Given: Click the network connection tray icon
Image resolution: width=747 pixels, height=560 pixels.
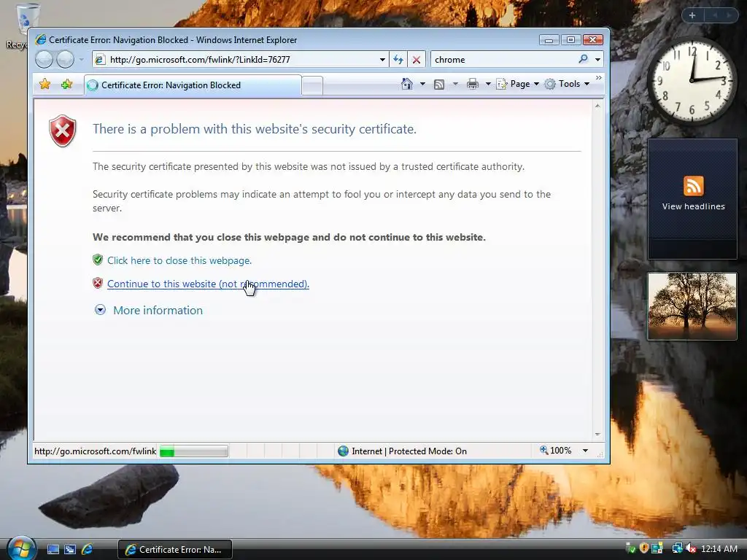Looking at the screenshot, I should [x=677, y=548].
